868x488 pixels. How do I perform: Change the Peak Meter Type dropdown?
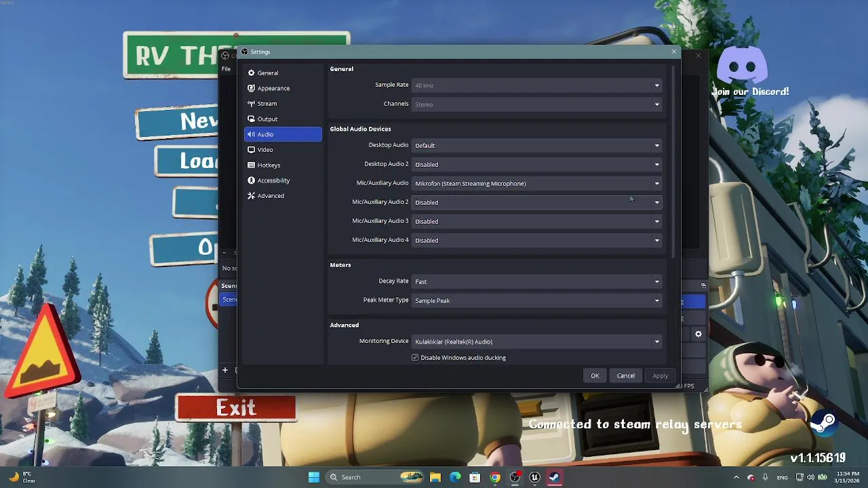(536, 300)
